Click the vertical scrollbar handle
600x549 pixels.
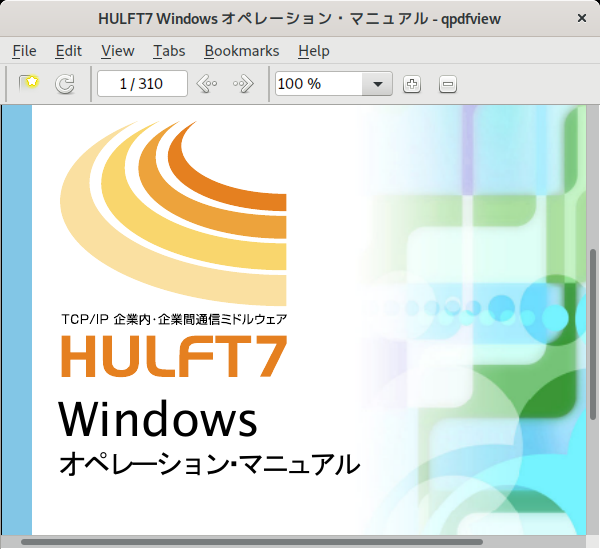point(593,335)
